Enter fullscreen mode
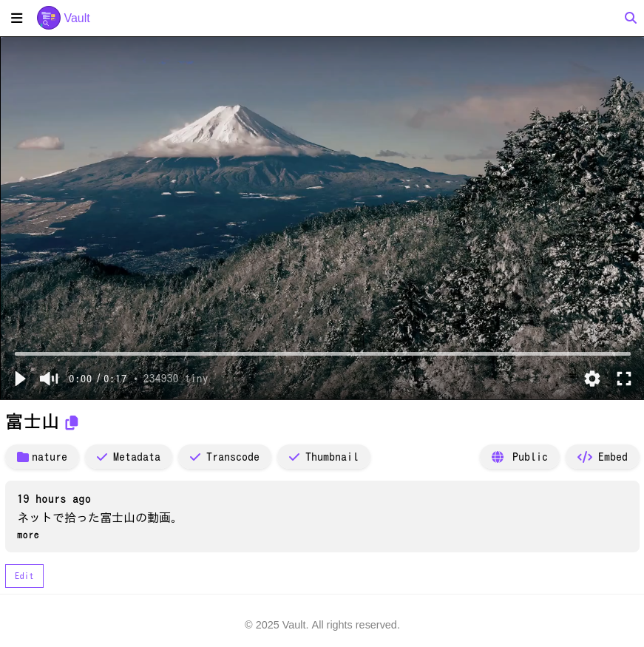 tap(624, 379)
